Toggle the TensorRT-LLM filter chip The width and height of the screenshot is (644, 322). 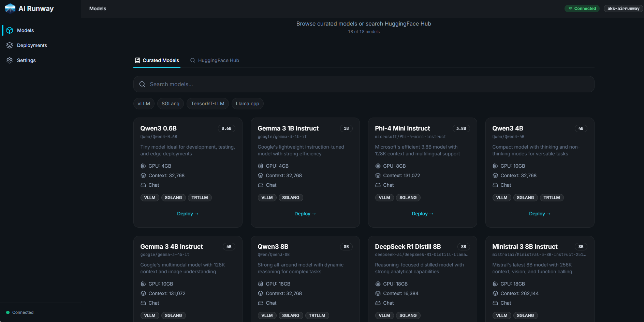coord(208,104)
